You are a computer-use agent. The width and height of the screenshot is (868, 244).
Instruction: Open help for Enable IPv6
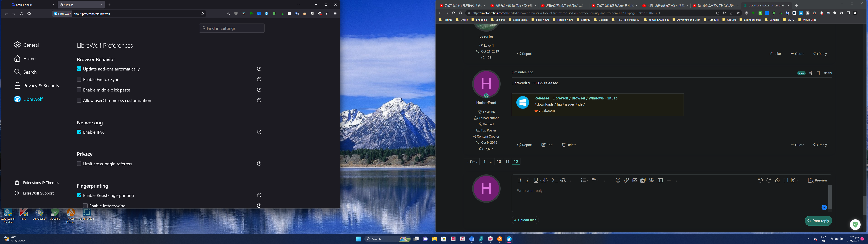(x=259, y=132)
